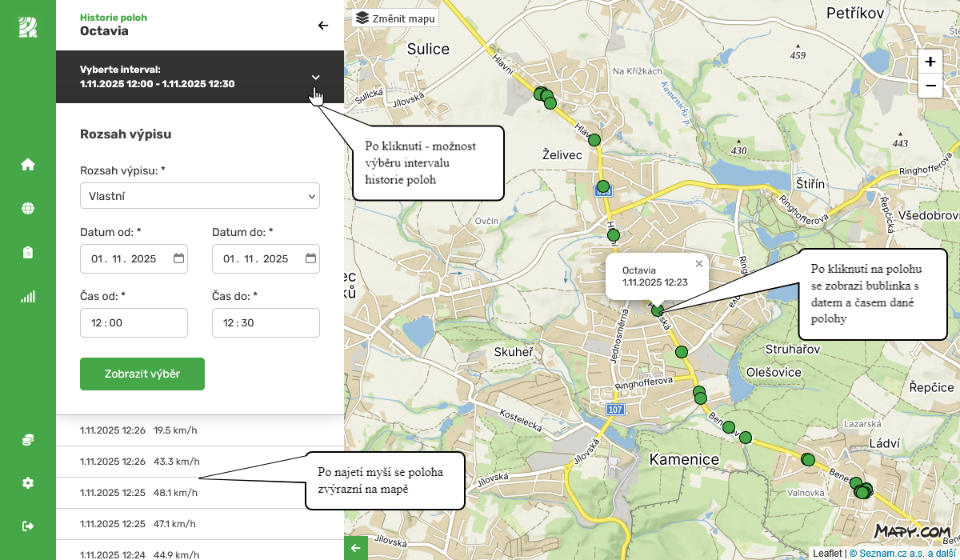Click the home icon in the sidebar

(28, 165)
